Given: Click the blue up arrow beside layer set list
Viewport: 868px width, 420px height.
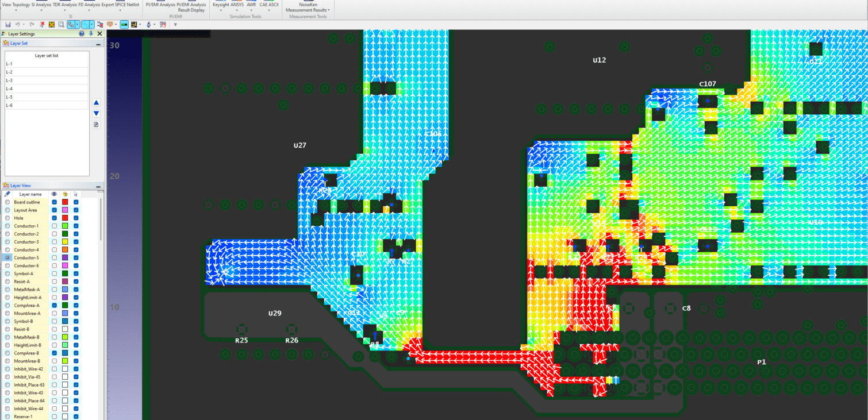Looking at the screenshot, I should coord(96,102).
